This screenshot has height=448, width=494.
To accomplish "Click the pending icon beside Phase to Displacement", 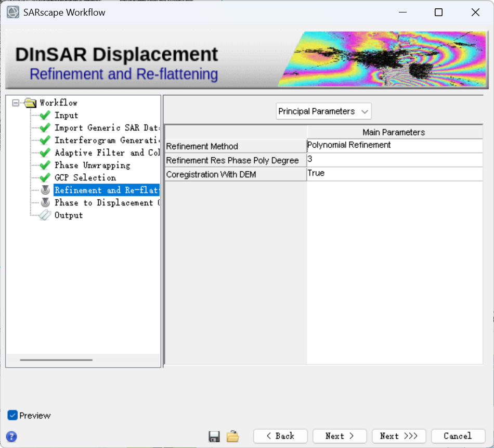I will click(45, 202).
